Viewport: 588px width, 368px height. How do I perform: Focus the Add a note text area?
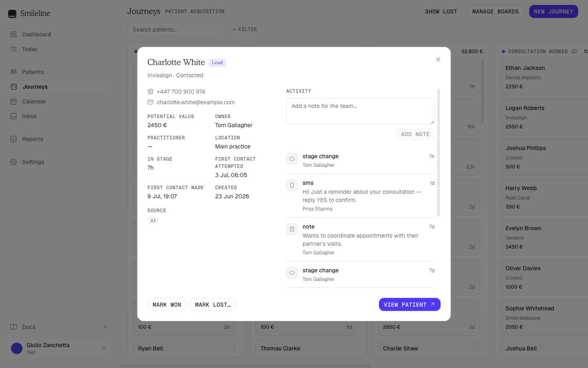coord(360,111)
